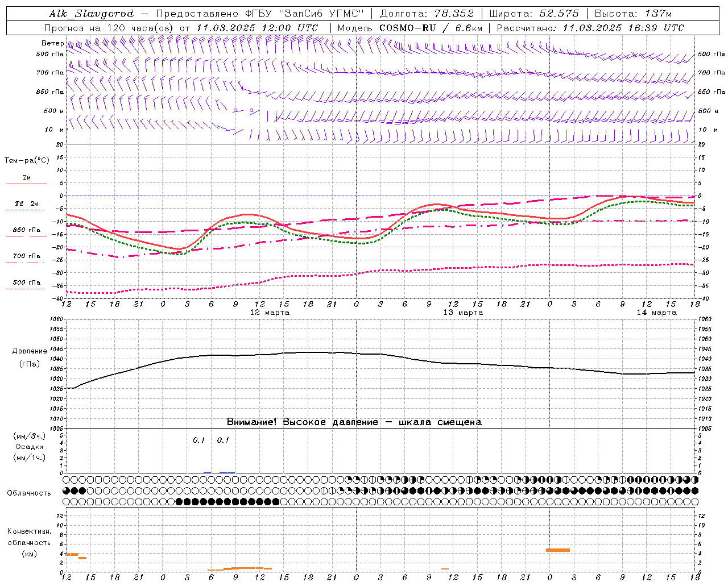Click the tiny orange bar near 13 March 11h
Image resolution: width=728 pixels, height=582 pixels.
(x=445, y=569)
